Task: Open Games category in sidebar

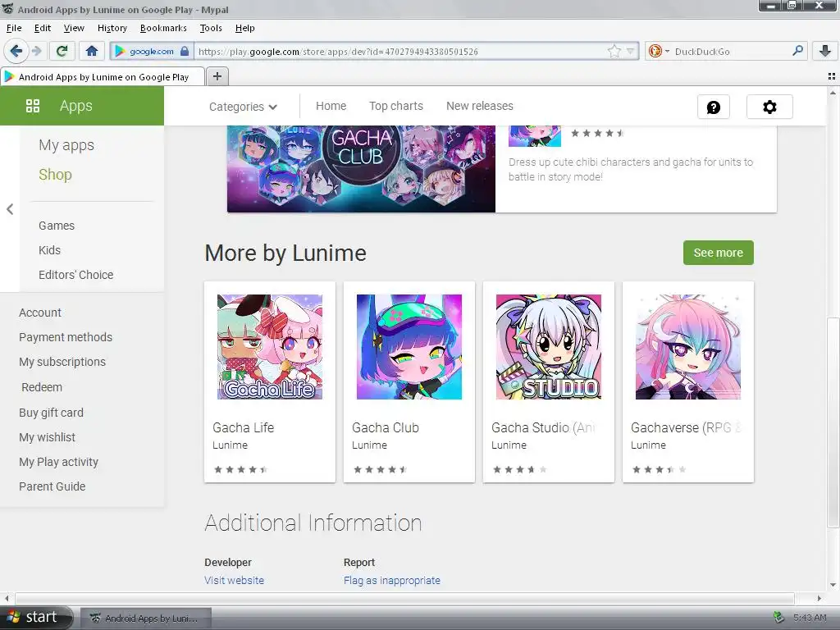Action: point(57,226)
